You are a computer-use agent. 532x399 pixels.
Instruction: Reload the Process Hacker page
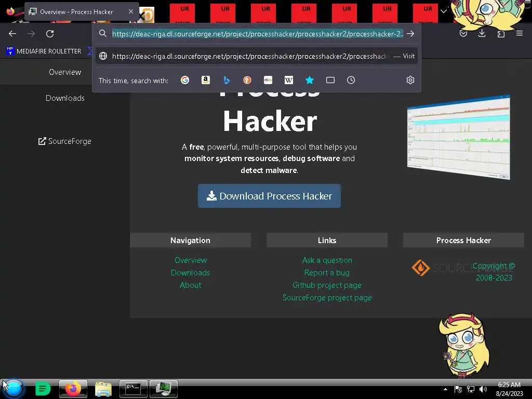[50, 34]
